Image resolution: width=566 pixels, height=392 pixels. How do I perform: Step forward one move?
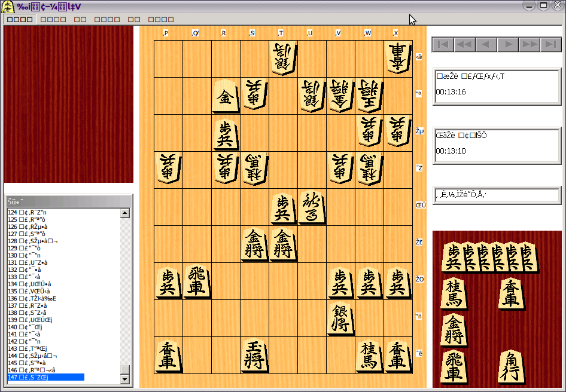tap(508, 45)
